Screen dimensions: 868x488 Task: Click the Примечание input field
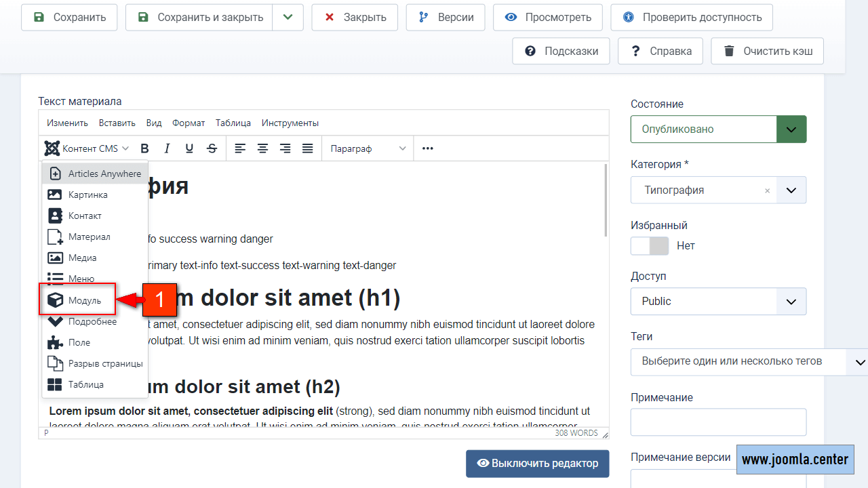[718, 422]
